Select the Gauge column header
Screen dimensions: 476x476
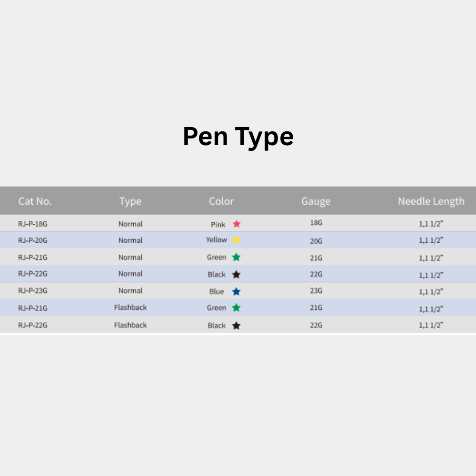[316, 201]
